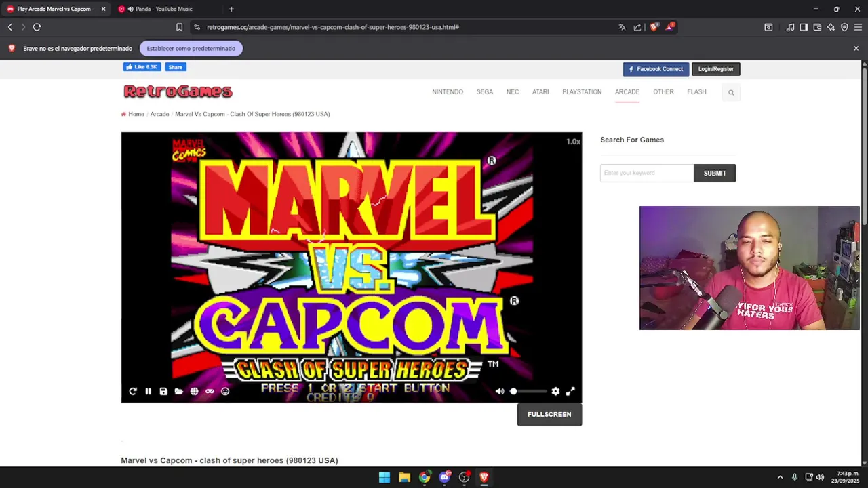Open the NEC menu

pyautogui.click(x=513, y=92)
